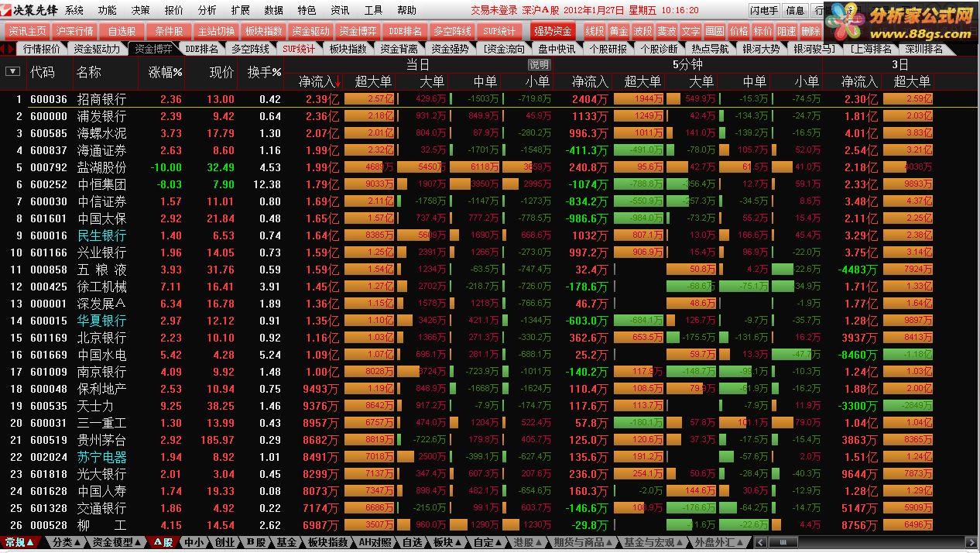Click the 自选股 toolbar button
Viewport: 980px width, 553px height.
pyautogui.click(x=122, y=31)
